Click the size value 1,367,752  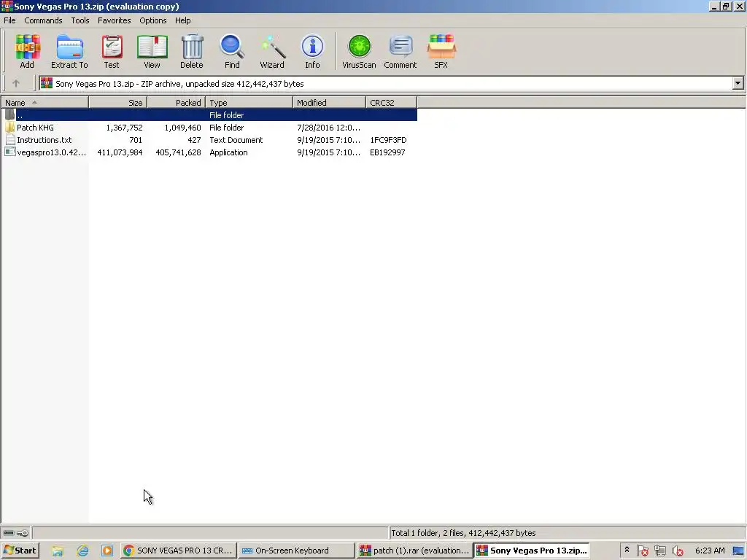124,127
